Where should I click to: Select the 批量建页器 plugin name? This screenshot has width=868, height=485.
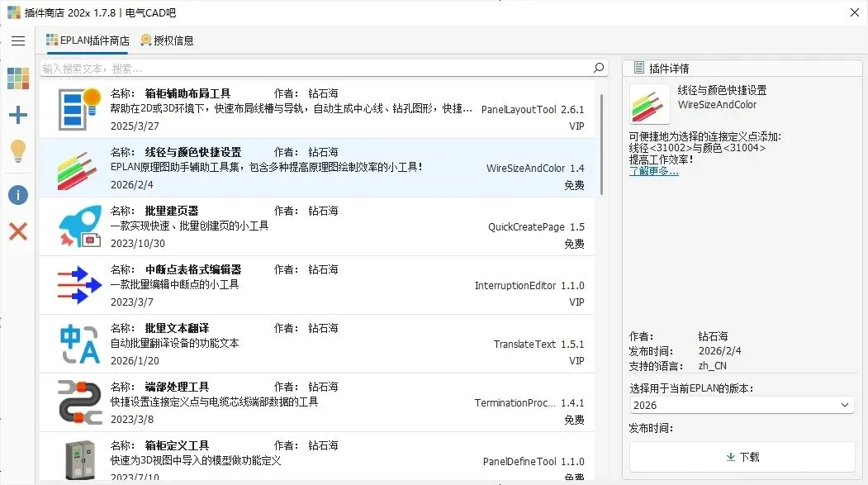click(172, 211)
